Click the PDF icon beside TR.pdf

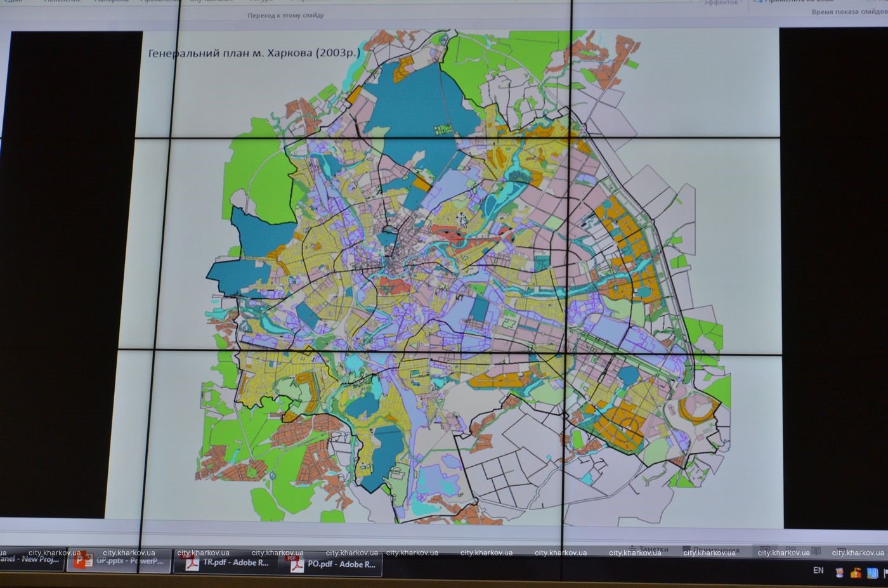(189, 563)
